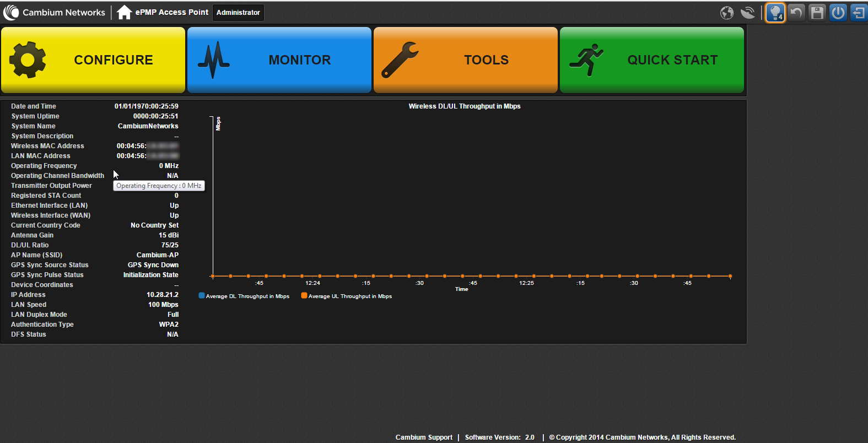The image size is (868, 443).
Task: Select the Up status for Ethernet Interface
Action: tap(174, 206)
